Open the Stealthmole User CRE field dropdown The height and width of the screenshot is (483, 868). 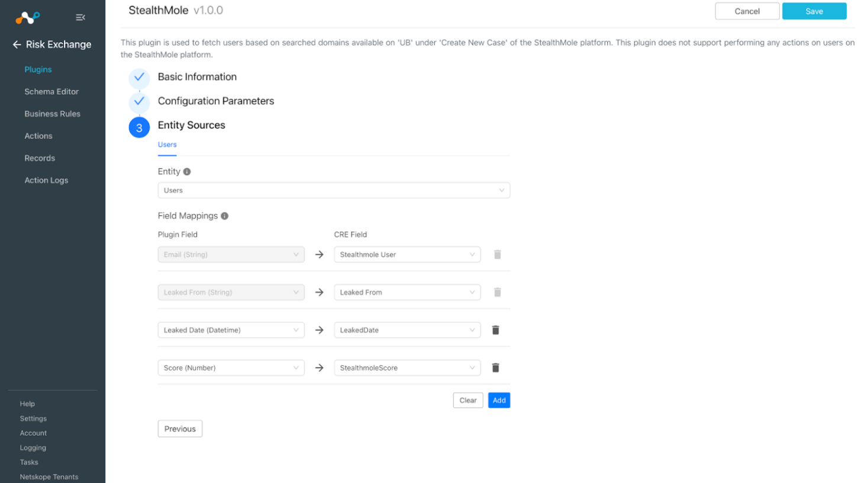pos(407,255)
